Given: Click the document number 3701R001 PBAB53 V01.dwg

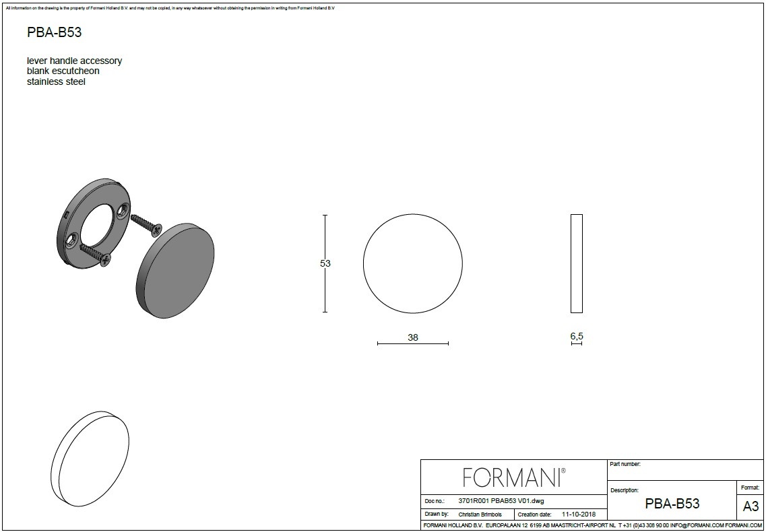Looking at the screenshot, I should pyautogui.click(x=501, y=502).
